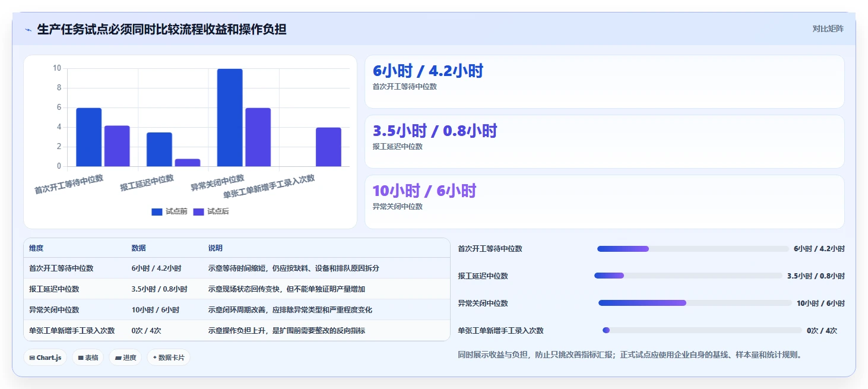The image size is (868, 389).
Task: Click the 试点后 bar for 异常关闭中位数
Action: [x=258, y=137]
